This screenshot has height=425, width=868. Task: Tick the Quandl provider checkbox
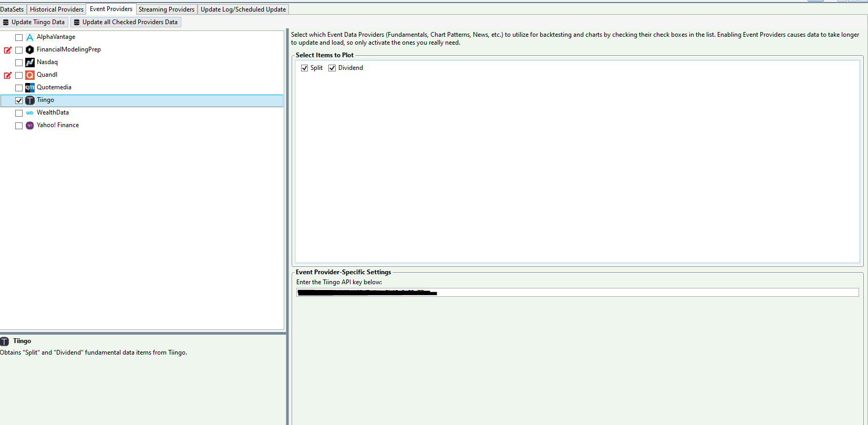pos(19,75)
